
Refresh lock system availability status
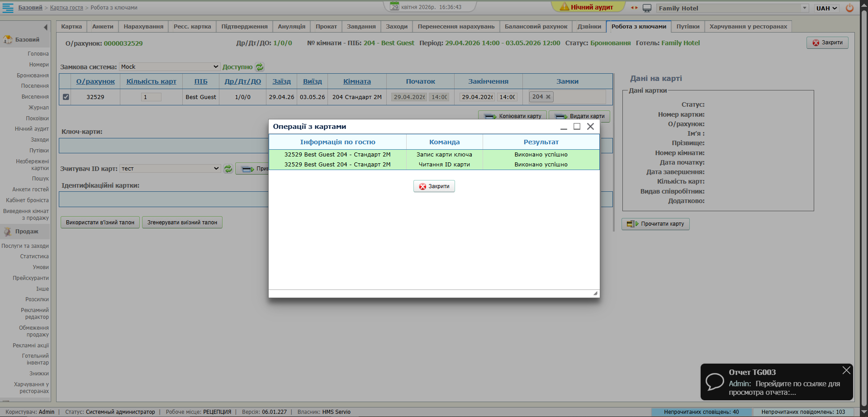(260, 67)
